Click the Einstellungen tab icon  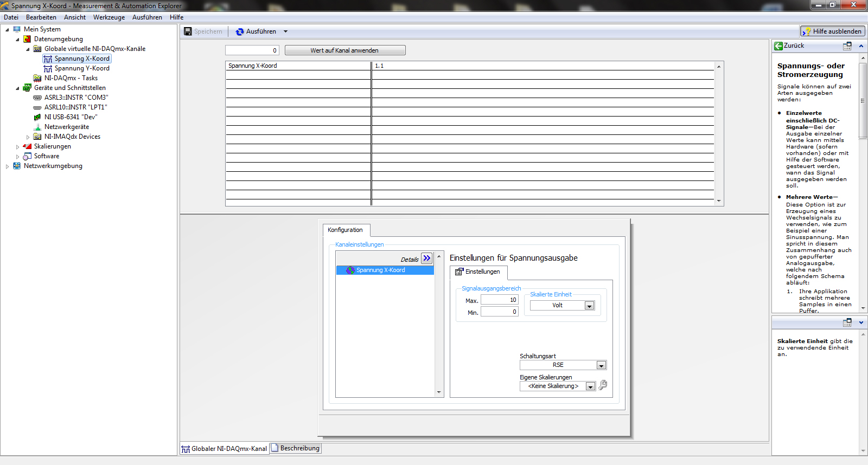[459, 272]
